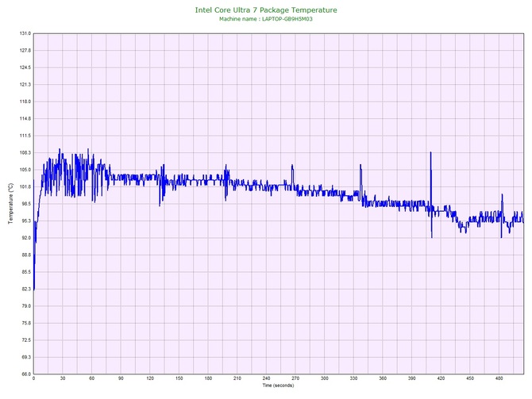Select the 105.0 temperature tick
The height and width of the screenshot is (399, 532).
coord(25,170)
